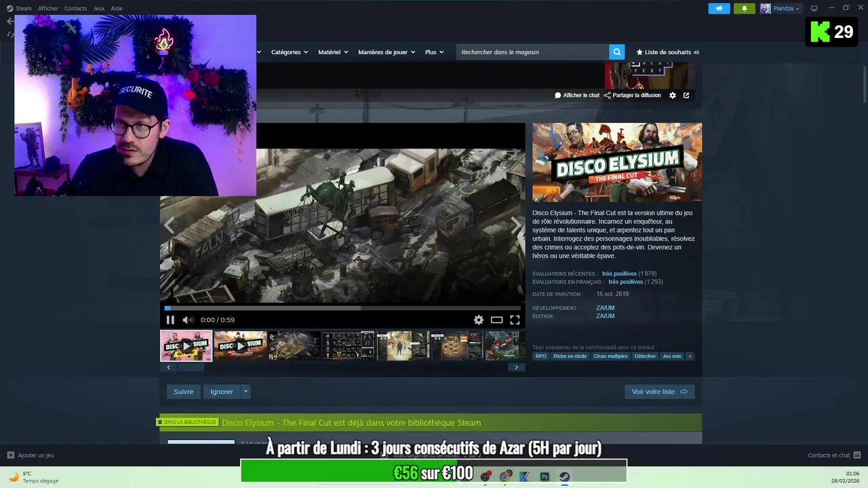This screenshot has height=488, width=868.
Task: Open the Matériel dropdown menu
Action: coord(333,52)
